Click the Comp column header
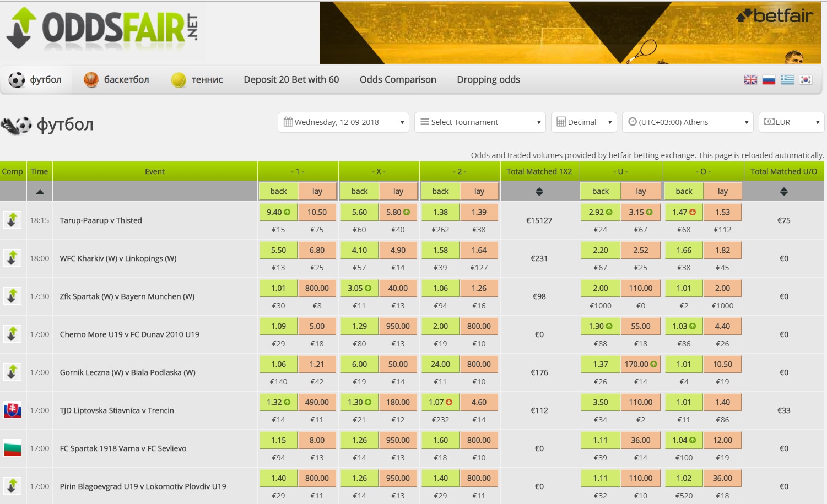This screenshot has height=504, width=827. point(13,171)
